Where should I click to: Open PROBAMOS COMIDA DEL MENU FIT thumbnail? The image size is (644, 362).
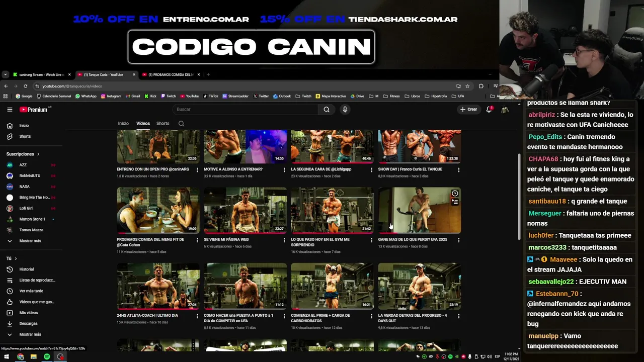click(x=158, y=211)
